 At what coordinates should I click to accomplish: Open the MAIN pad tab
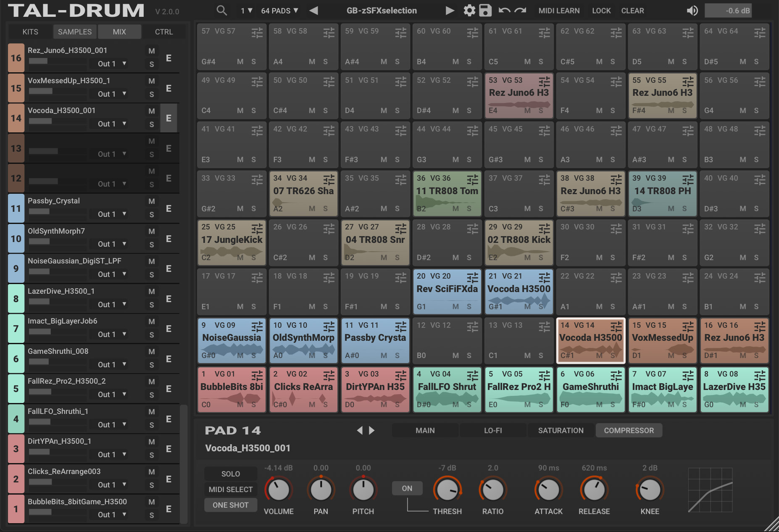coord(425,430)
